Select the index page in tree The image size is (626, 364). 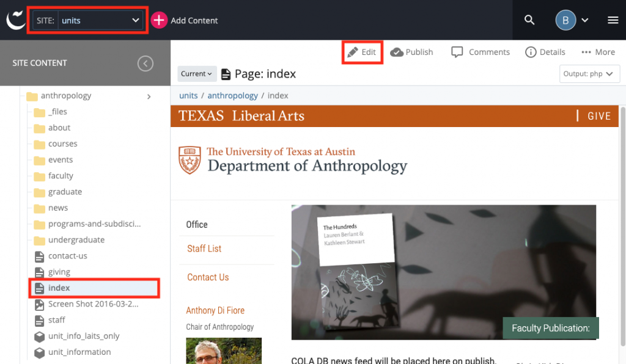[94, 288]
